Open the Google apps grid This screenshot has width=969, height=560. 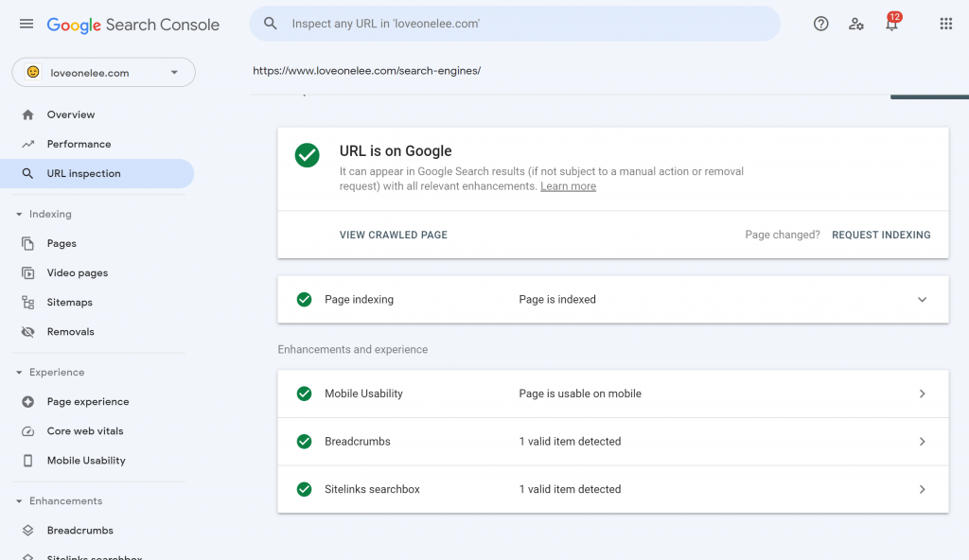pos(945,24)
